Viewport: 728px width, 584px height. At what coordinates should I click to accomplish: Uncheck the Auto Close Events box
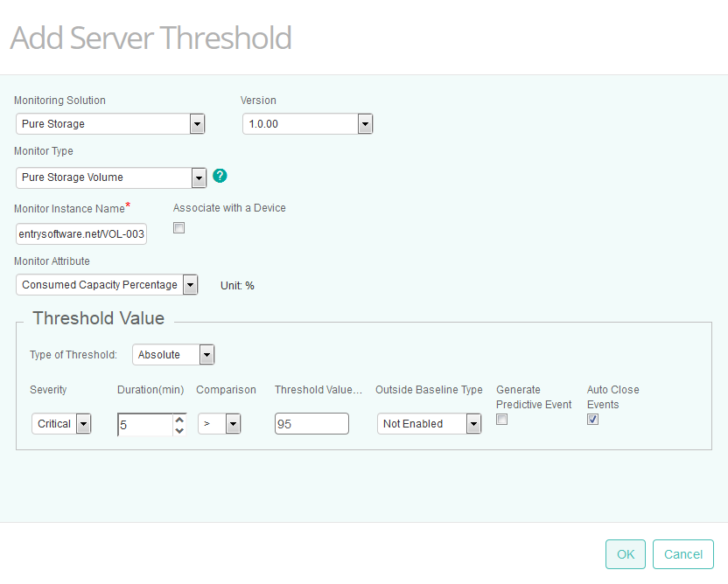click(x=592, y=419)
